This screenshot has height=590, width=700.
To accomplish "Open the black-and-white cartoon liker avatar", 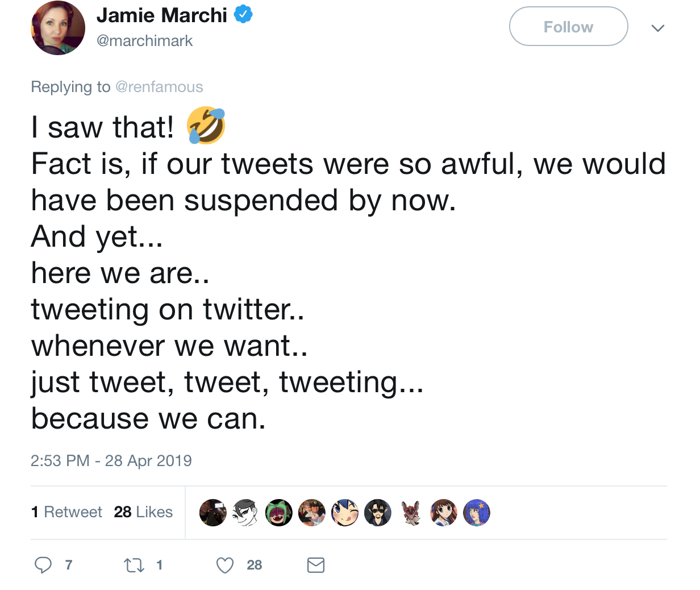I will [246, 513].
